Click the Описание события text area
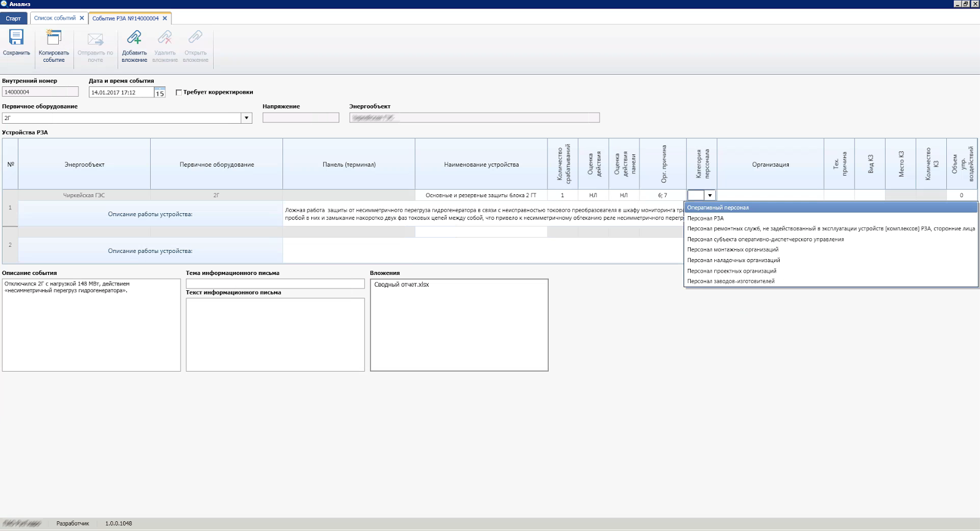This screenshot has height=531, width=980. tap(91, 325)
